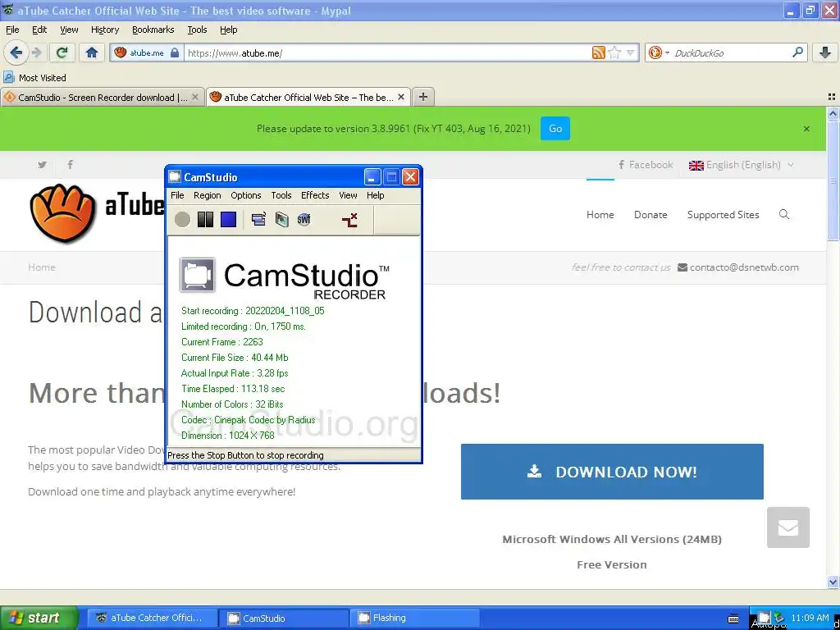Screen dimensions: 840x630
Task: Open the Donate navigation link
Action: point(651,215)
